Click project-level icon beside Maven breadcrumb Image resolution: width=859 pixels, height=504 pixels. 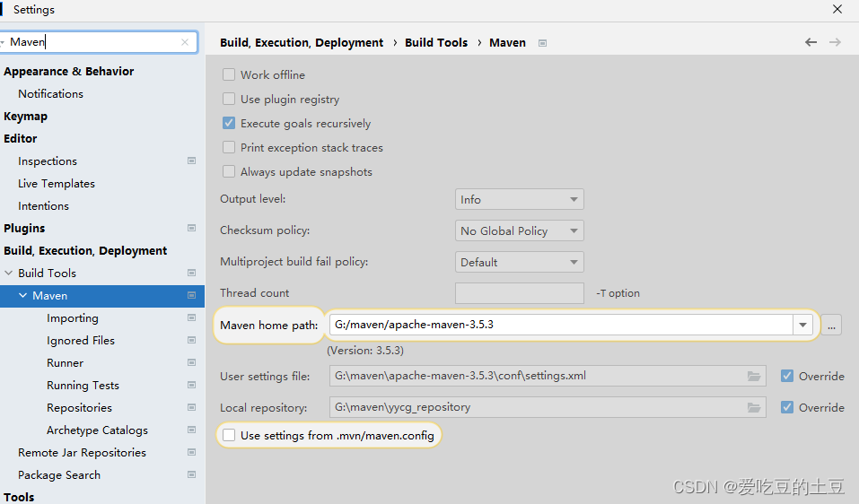coord(542,43)
